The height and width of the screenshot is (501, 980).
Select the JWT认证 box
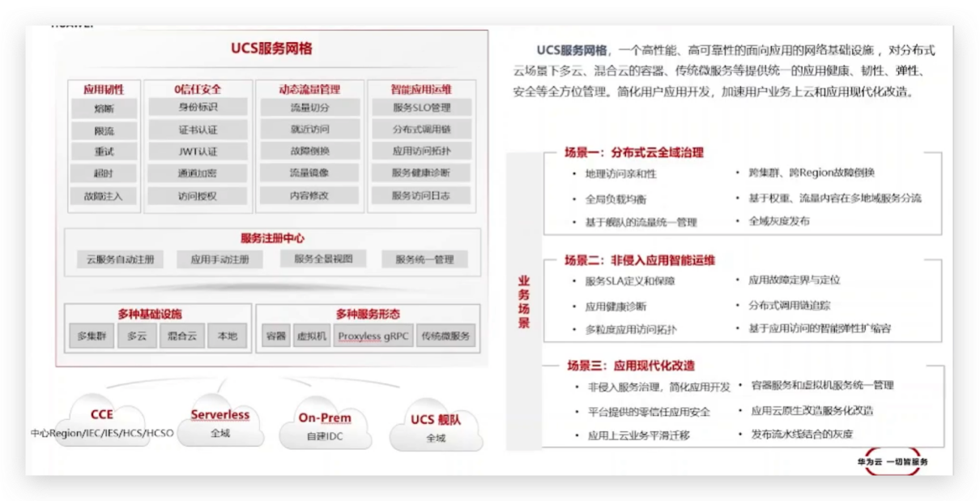(198, 152)
